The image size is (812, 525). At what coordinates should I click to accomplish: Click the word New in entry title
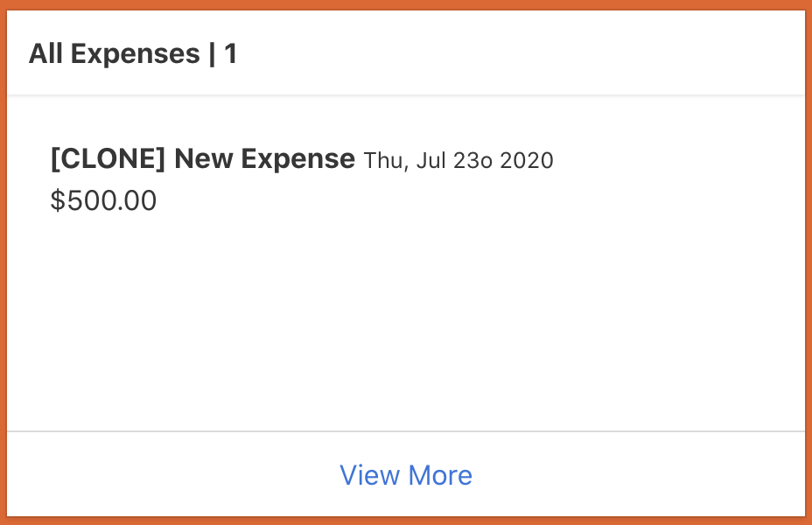(204, 159)
